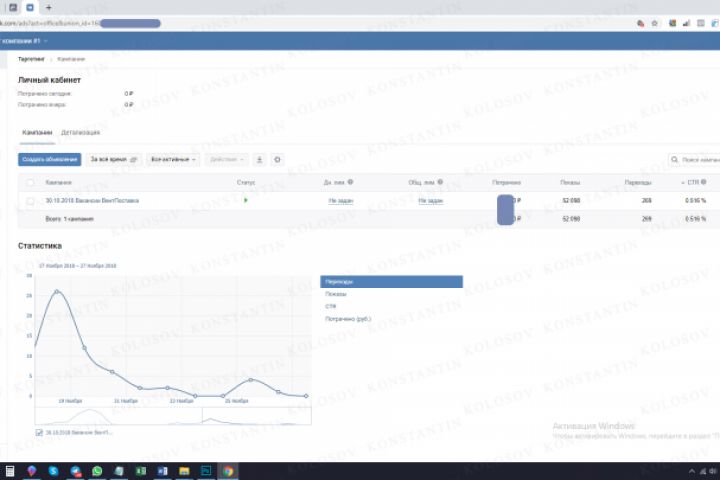Tick checkbox for 30.10.2018 campaign row
The width and height of the screenshot is (720, 480).
coord(30,201)
